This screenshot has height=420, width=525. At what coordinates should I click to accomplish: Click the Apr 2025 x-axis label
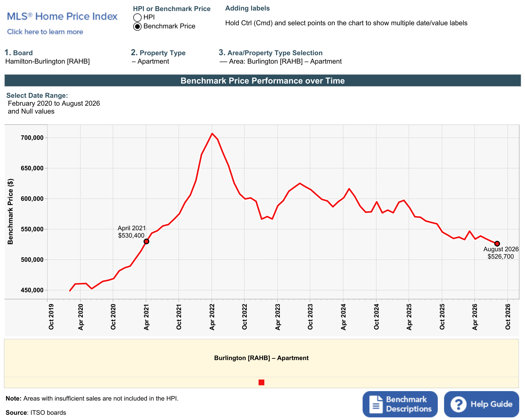(409, 317)
